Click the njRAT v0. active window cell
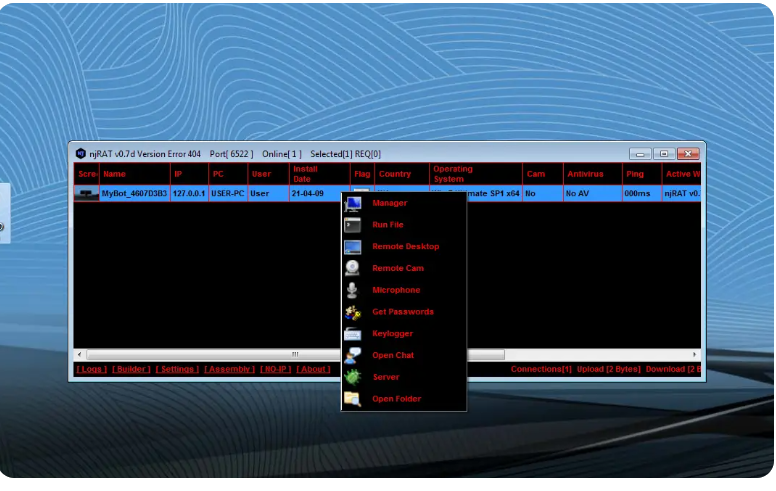Viewport: 776px width, 491px height. coord(681,194)
